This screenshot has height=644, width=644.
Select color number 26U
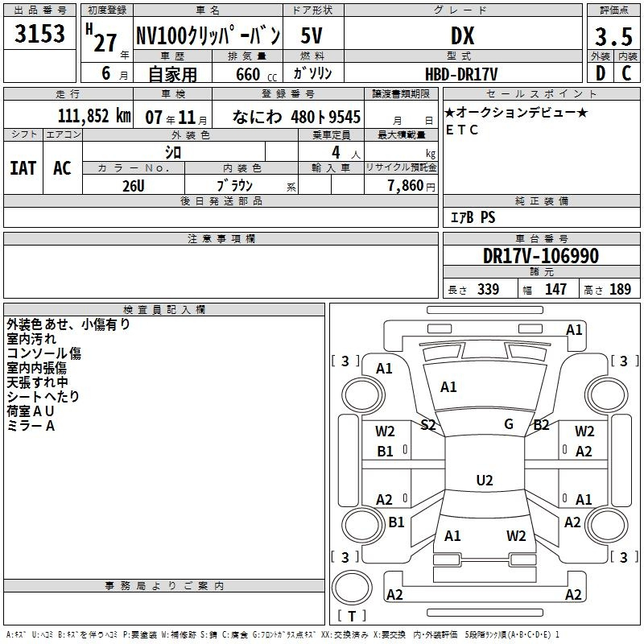click(x=134, y=186)
